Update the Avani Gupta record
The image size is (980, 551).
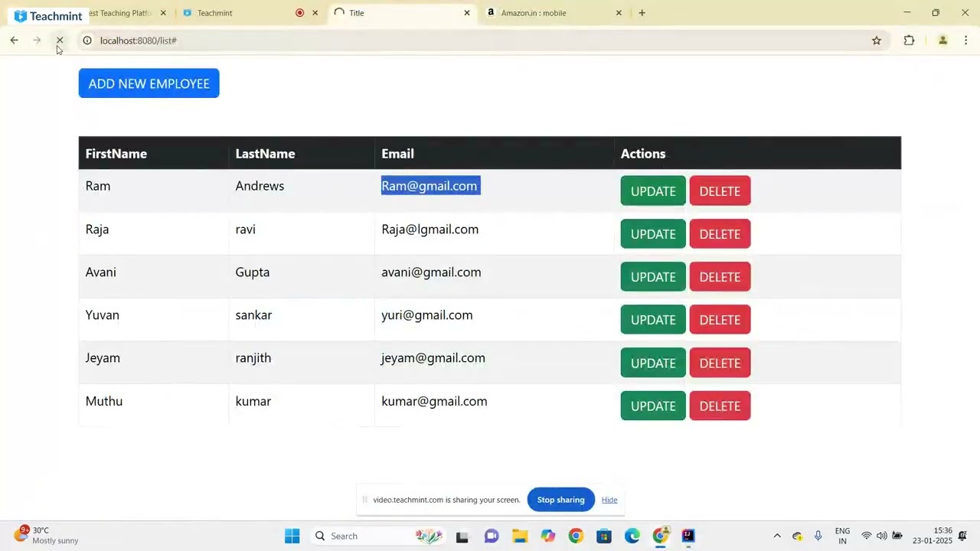(653, 277)
